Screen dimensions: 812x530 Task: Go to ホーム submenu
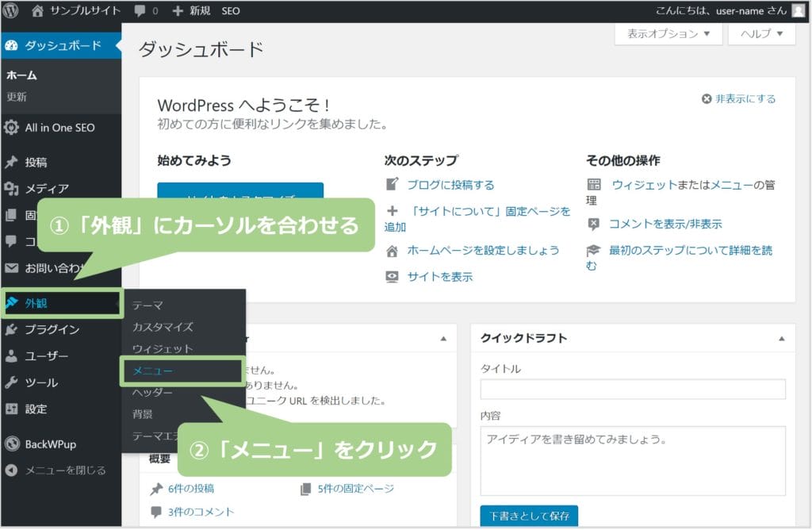(21, 75)
